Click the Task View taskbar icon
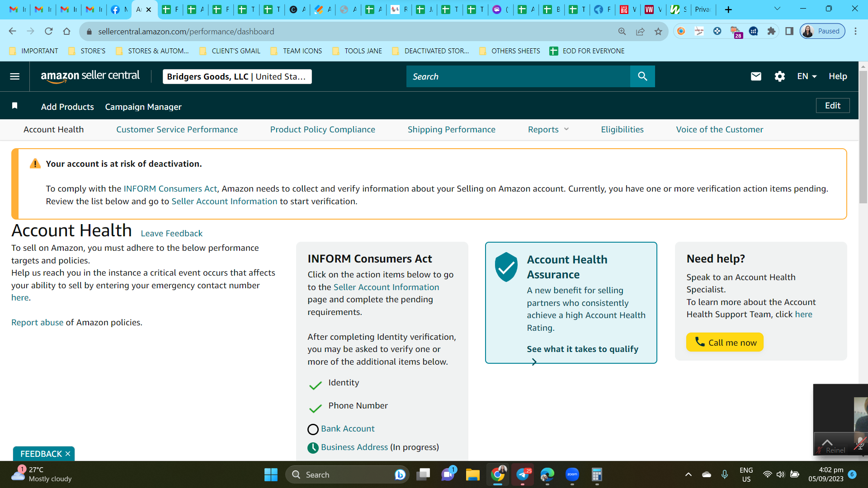The width and height of the screenshot is (868, 488). point(423,474)
